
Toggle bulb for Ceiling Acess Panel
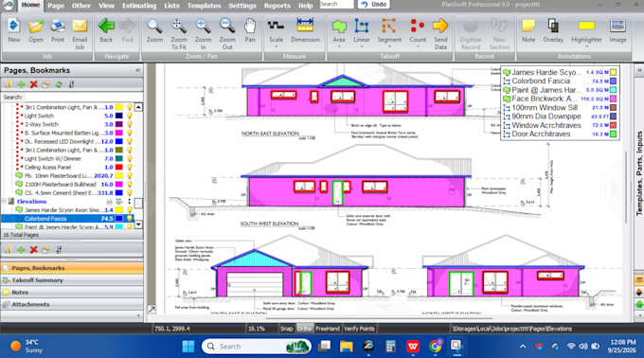point(130,167)
